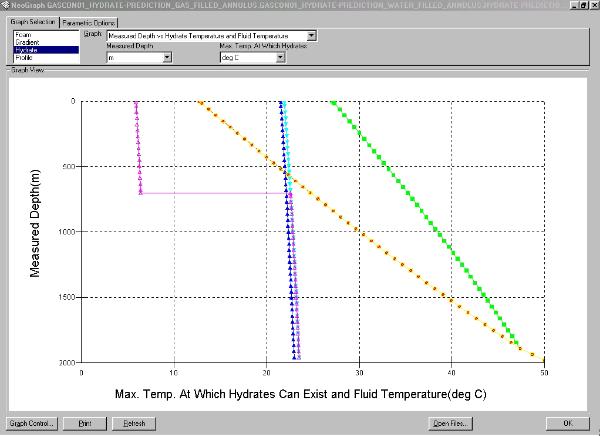This screenshot has width=600, height=436.
Task: Click the Open Files button
Action: tap(449, 423)
